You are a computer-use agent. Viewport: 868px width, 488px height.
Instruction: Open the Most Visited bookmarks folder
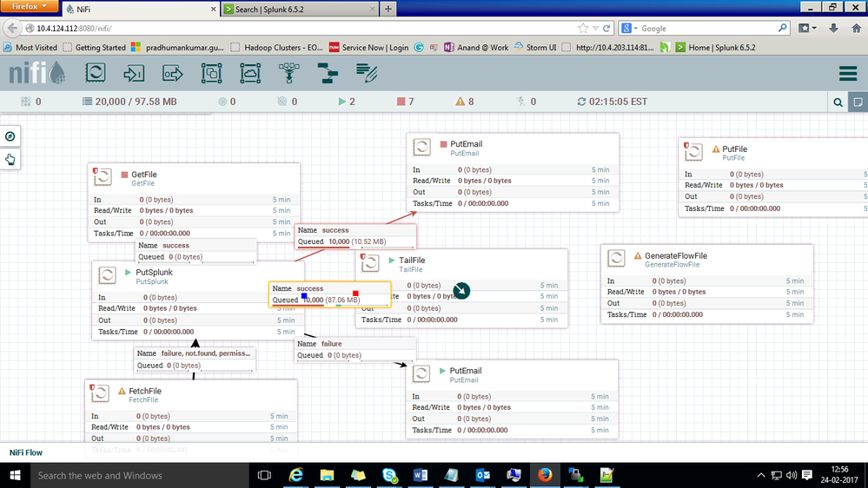tap(30, 48)
